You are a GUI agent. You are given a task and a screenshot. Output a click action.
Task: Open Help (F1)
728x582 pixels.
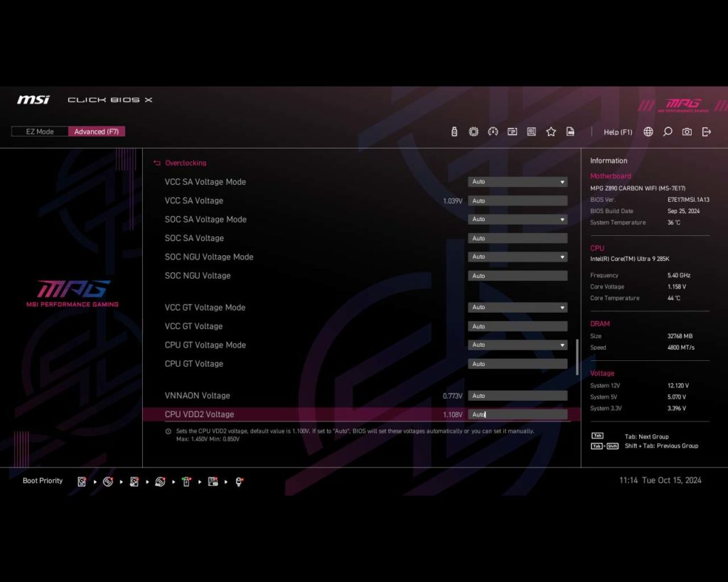point(618,132)
